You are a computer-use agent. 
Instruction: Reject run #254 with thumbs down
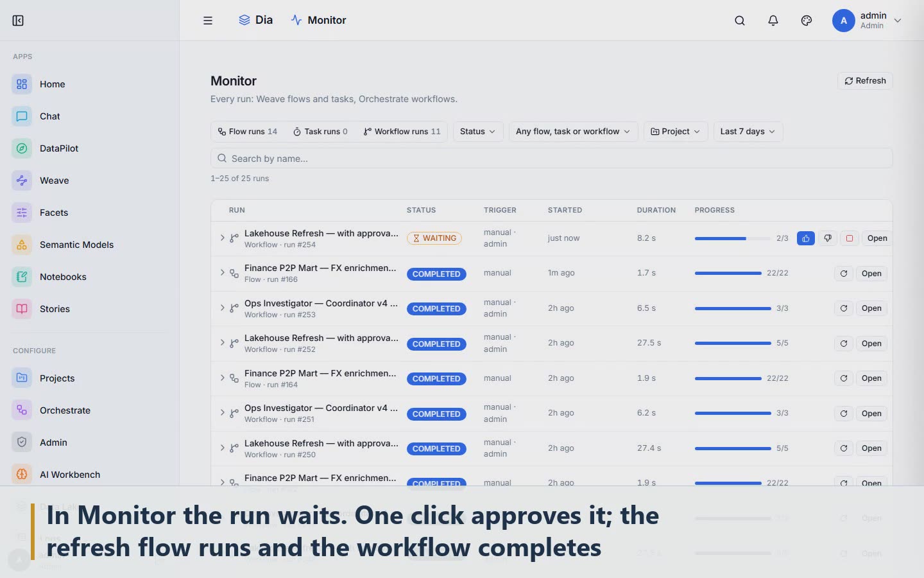click(x=828, y=238)
